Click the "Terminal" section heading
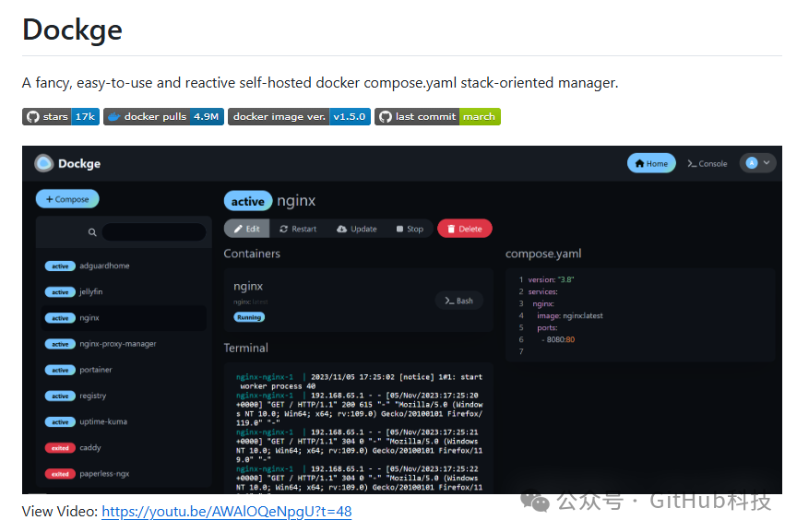797x532 pixels. (246, 349)
